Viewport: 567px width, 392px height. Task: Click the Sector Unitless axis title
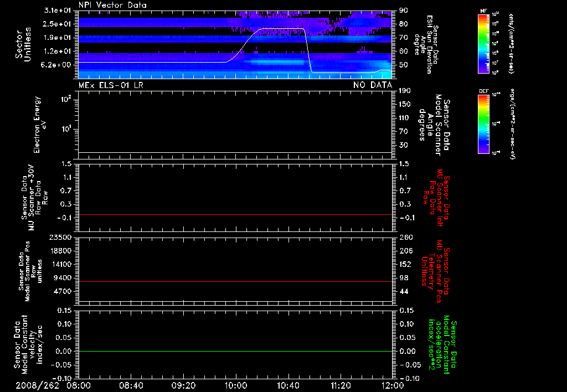pos(23,44)
